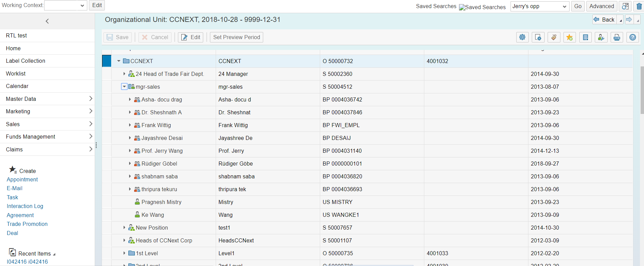Delete saved search with trash icon
Viewport: 644px width, 266px height.
(639, 6)
